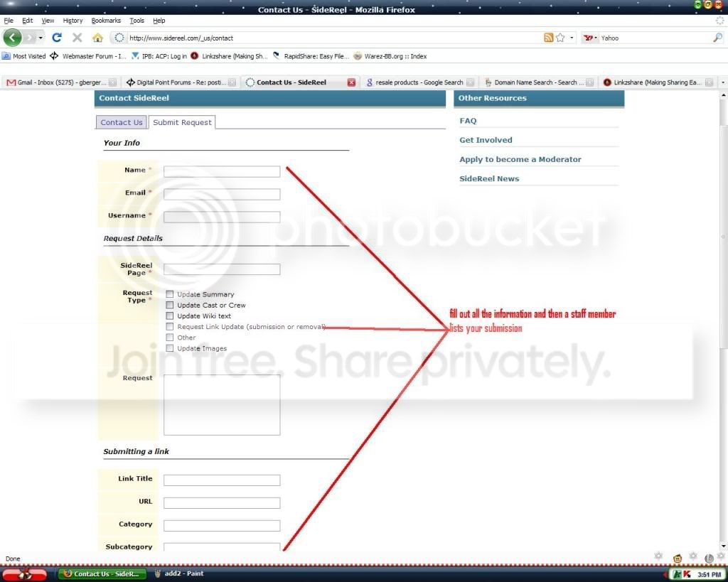Open the SideReel News link

(x=489, y=178)
